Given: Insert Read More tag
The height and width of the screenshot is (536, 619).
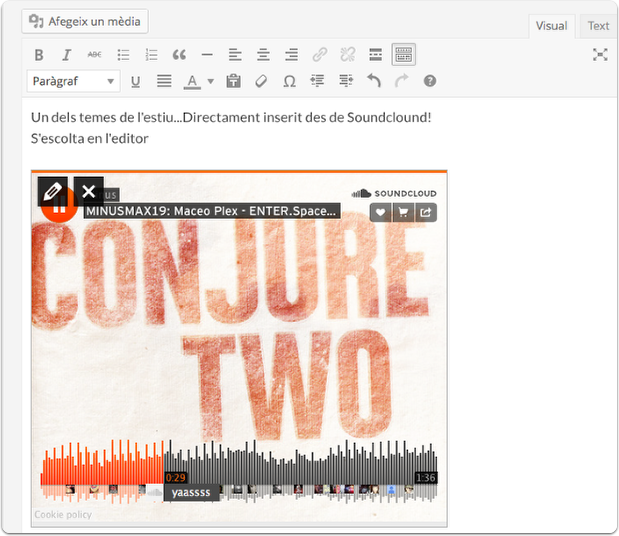Looking at the screenshot, I should click(375, 55).
